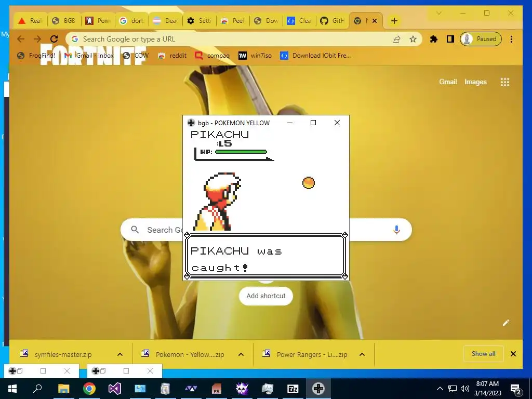Viewport: 532px width, 399px height.
Task: Open the Download IObit Fre... bookmark
Action: click(x=315, y=55)
